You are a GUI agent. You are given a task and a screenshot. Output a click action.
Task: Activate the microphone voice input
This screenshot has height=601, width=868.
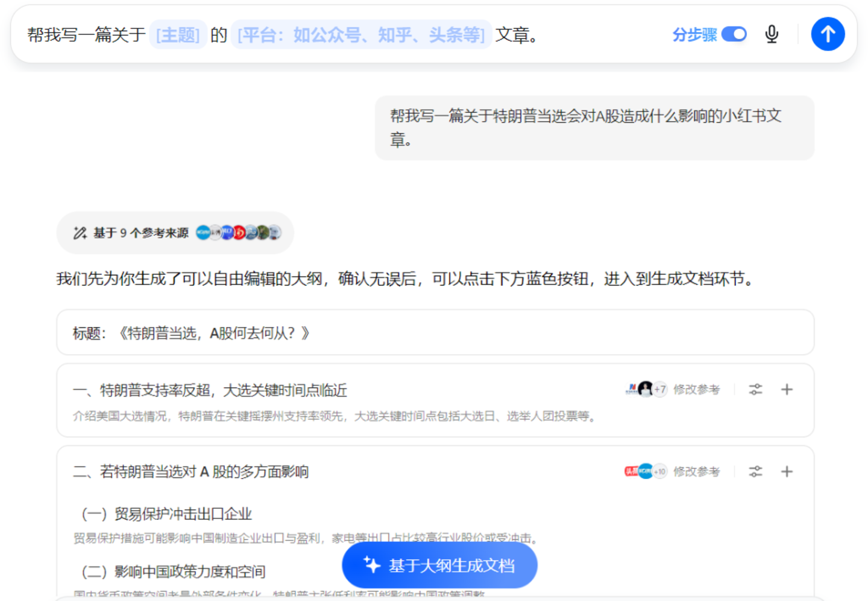pyautogui.click(x=772, y=34)
